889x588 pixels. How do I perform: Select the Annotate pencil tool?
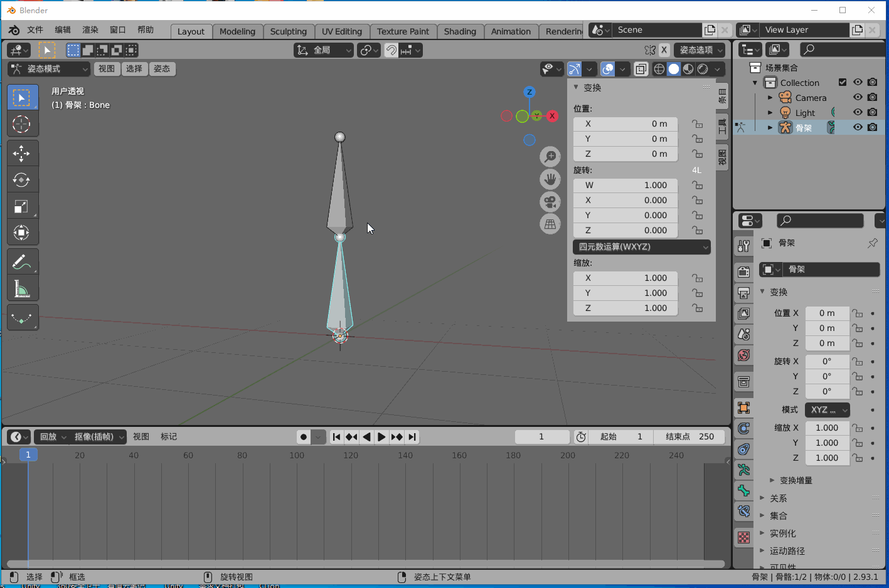click(22, 262)
